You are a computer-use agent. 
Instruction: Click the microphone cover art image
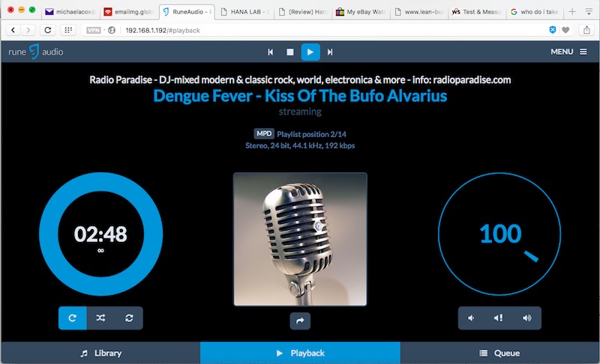[x=300, y=239]
